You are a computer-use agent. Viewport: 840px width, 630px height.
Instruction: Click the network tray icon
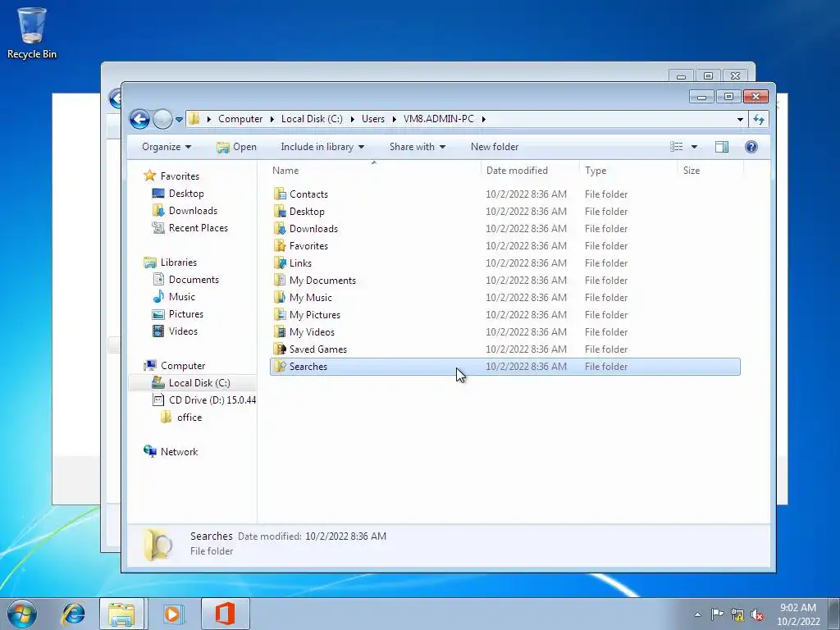[737, 614]
